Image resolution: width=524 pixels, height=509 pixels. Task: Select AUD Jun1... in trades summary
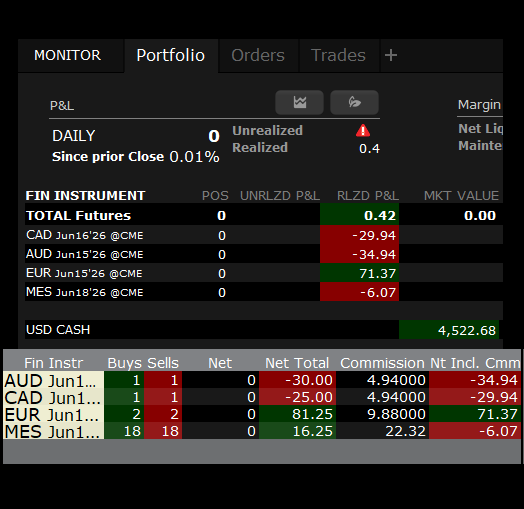53,380
